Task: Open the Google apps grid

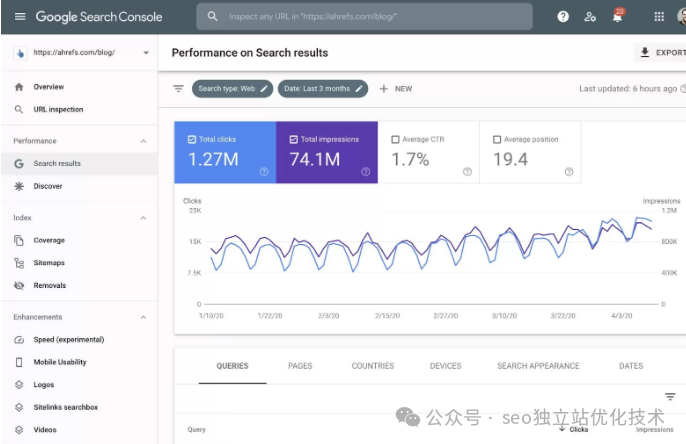Action: click(x=659, y=17)
